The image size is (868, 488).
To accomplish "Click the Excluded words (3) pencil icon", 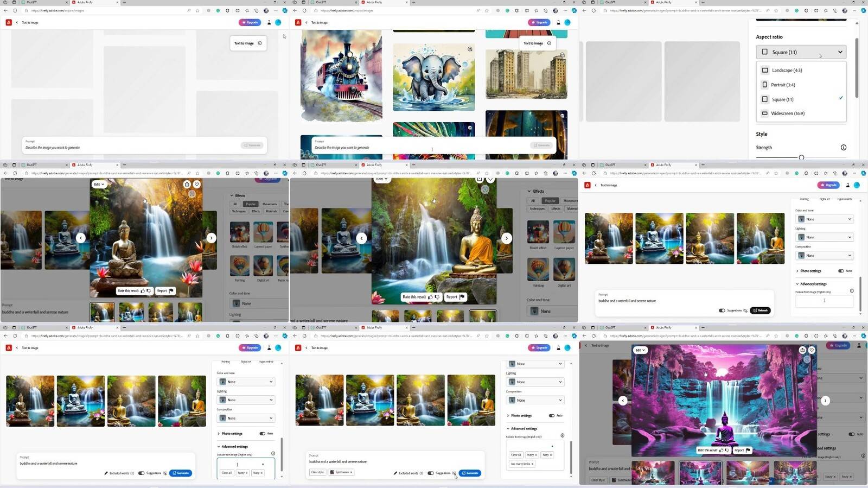I will point(395,473).
